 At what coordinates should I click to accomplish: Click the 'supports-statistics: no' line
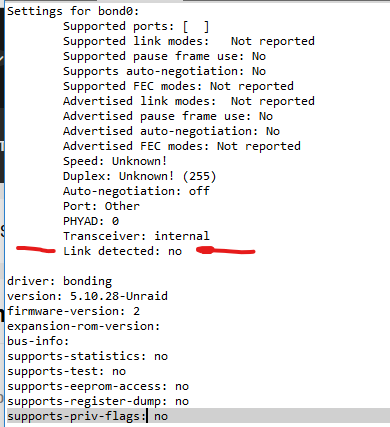tap(87, 356)
